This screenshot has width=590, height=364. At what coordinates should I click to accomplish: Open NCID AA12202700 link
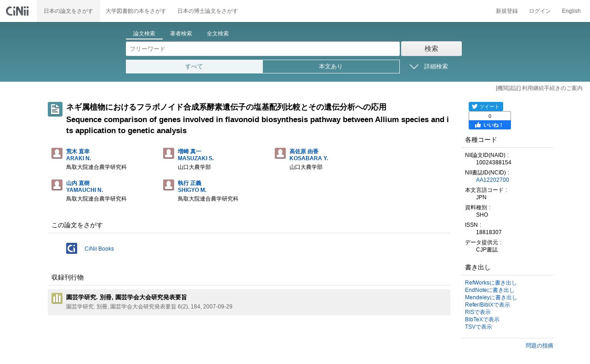pyautogui.click(x=493, y=180)
